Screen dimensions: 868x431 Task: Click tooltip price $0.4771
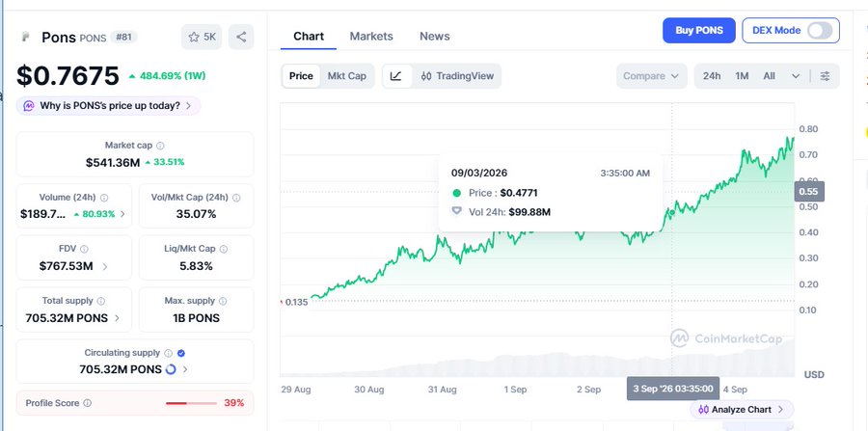click(519, 193)
